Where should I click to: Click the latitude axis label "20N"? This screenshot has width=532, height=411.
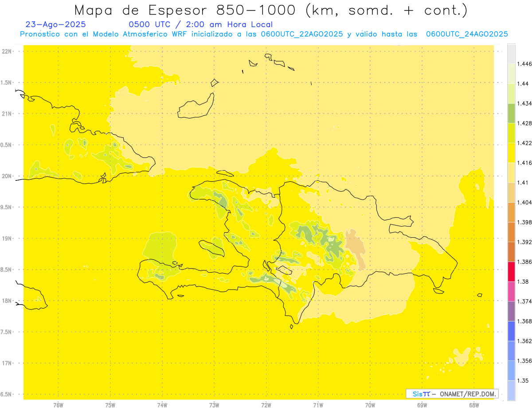7,176
